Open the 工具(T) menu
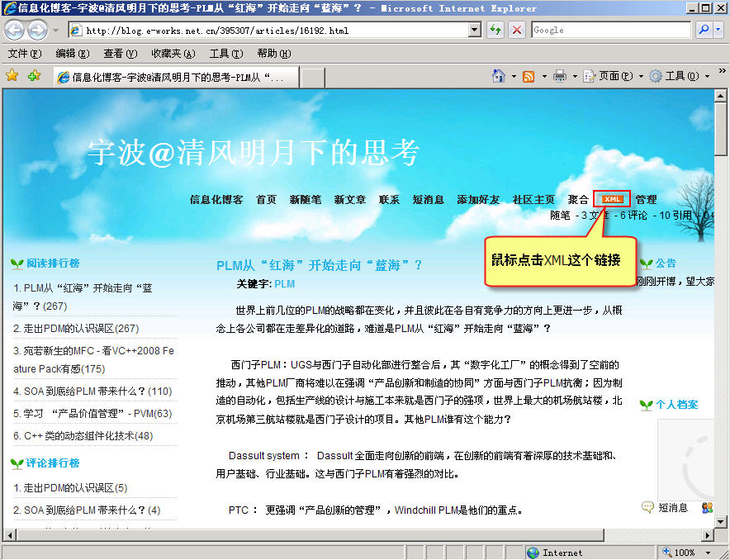730x560 pixels. tap(226, 54)
